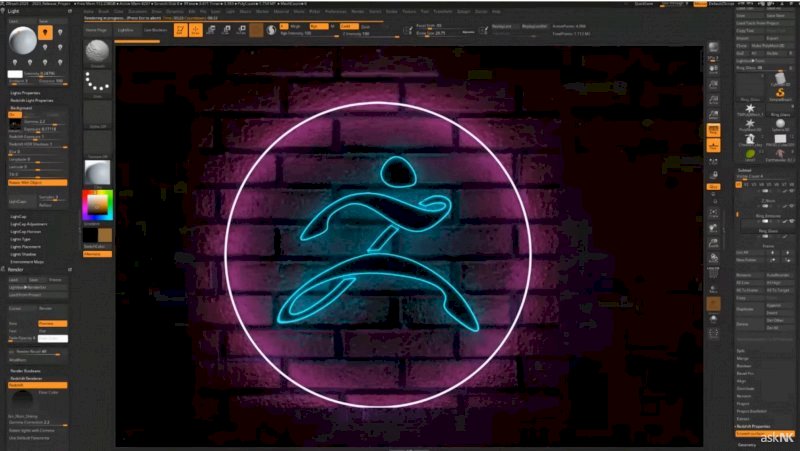Image resolution: width=800 pixels, height=451 pixels.
Task: Select the Scale transform icon
Action: click(226, 30)
